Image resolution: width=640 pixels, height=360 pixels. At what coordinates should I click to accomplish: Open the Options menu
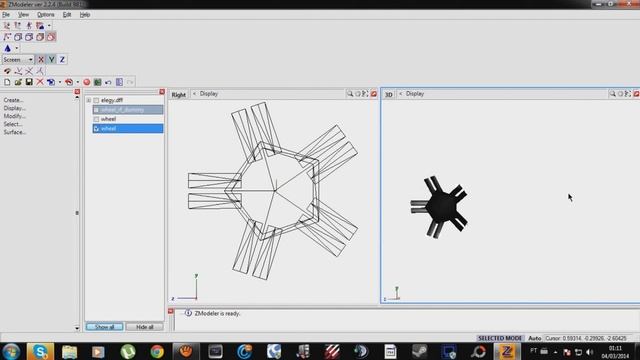[45, 15]
